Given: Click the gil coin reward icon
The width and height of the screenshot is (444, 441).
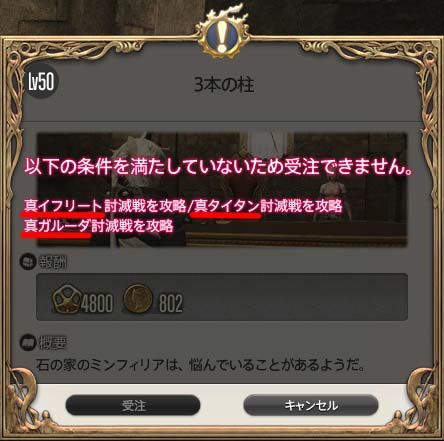Looking at the screenshot, I should point(138,299).
